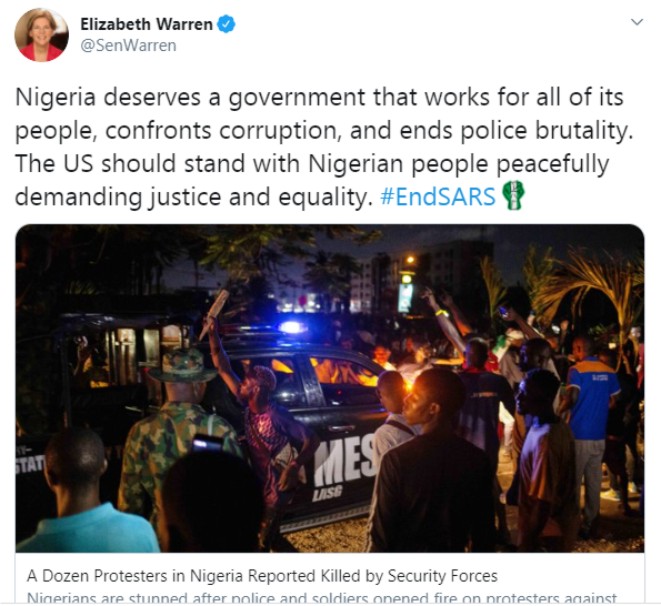This screenshot has height=606, width=661.
Task: Click the text 'demanding justice and equality.'
Action: (194, 197)
